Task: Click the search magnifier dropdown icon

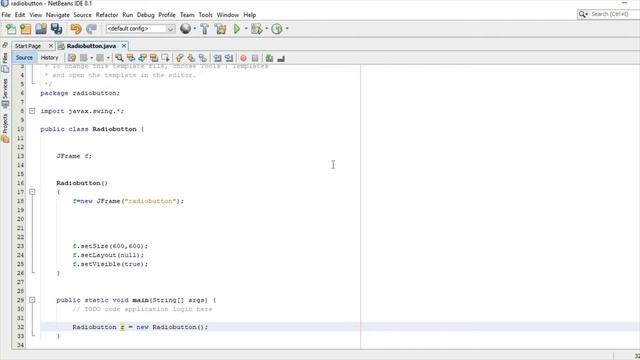Action: 583,14
